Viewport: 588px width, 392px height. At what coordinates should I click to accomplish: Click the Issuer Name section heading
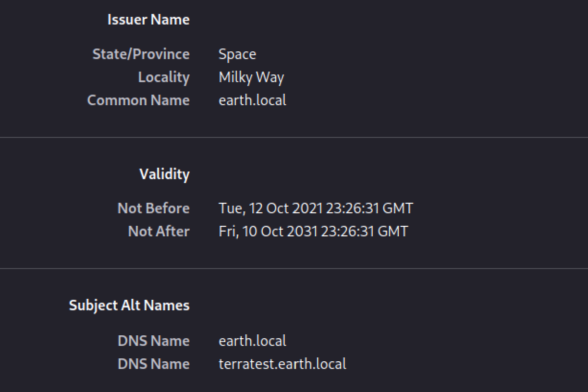tap(148, 20)
